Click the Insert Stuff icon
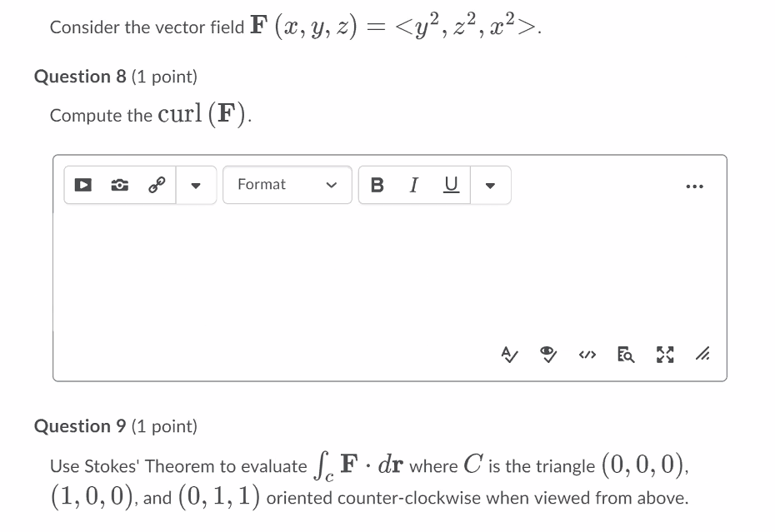Screen dimensions: 775x532 pos(82,185)
